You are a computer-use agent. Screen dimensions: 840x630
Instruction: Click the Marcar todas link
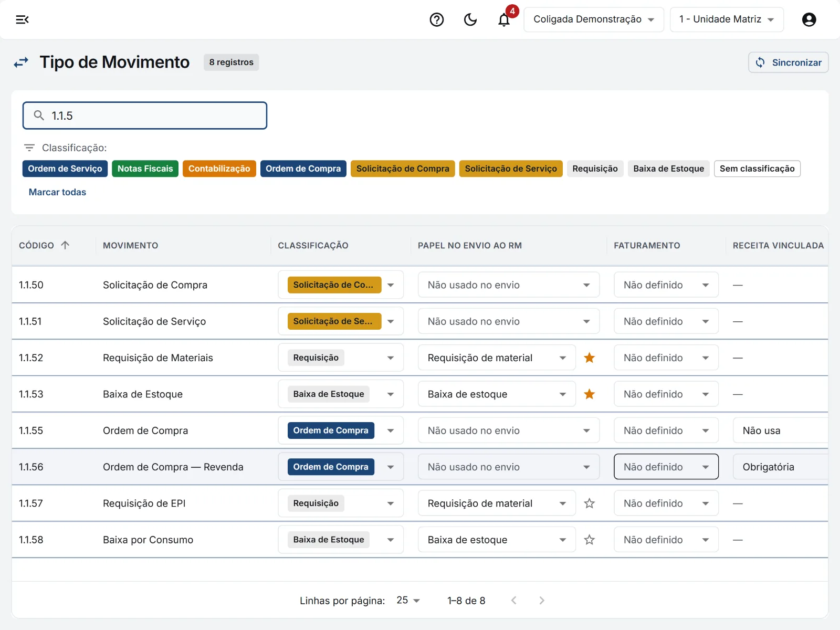[57, 192]
